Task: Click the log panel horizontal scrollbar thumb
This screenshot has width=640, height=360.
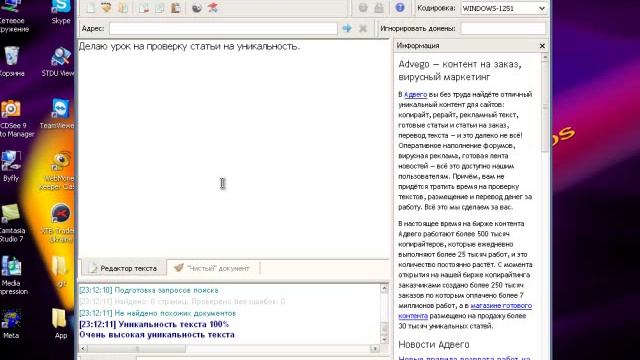Action: tap(137, 349)
